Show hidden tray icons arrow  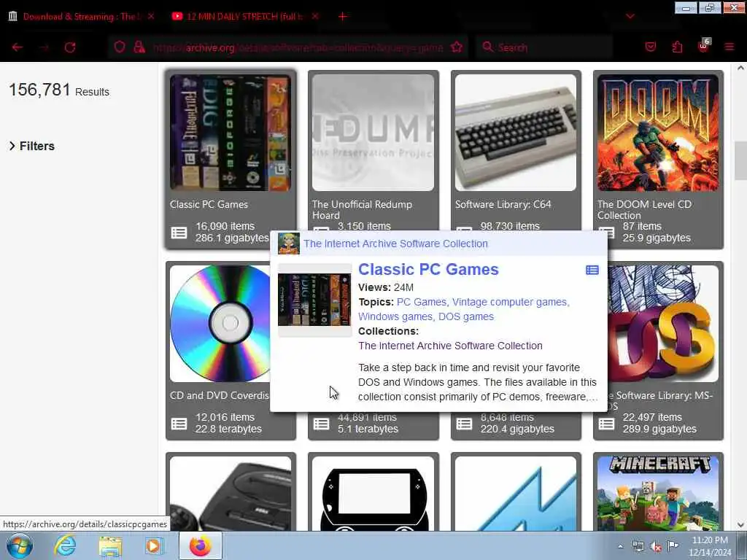pos(620,546)
